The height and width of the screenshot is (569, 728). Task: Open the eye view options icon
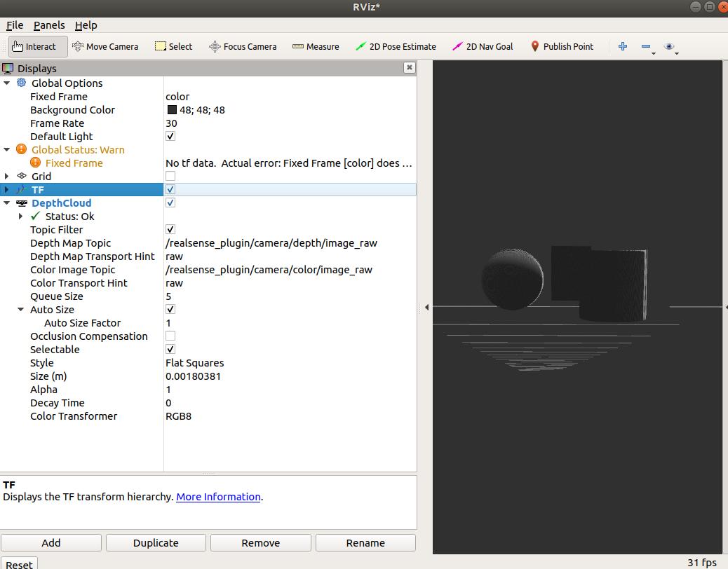point(669,46)
